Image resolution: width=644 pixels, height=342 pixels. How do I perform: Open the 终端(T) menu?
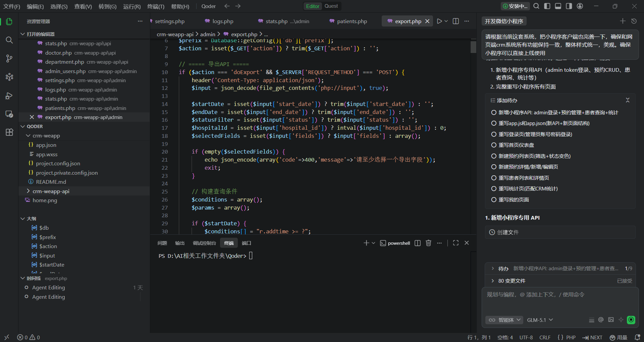(x=156, y=6)
